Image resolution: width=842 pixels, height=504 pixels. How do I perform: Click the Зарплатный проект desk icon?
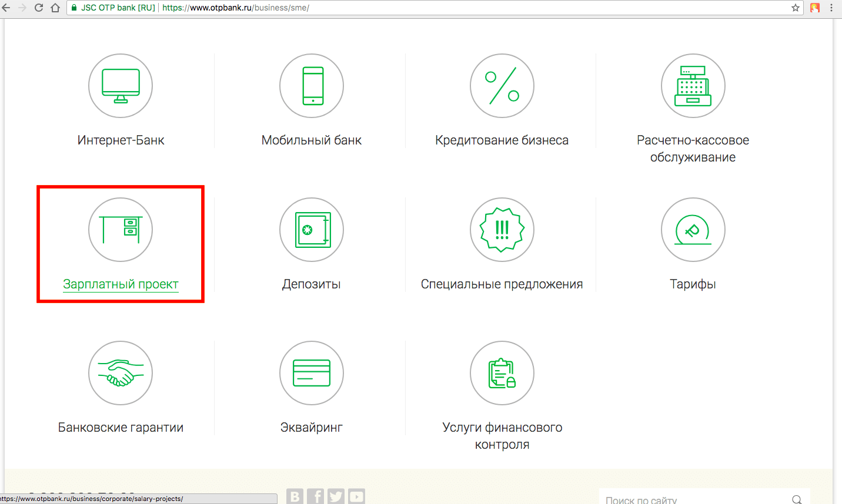coord(121,230)
